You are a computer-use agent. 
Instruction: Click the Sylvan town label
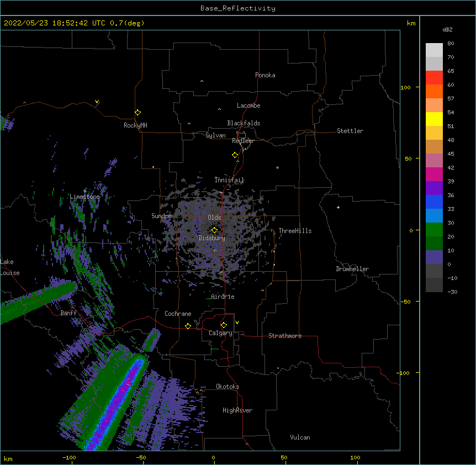[215, 135]
